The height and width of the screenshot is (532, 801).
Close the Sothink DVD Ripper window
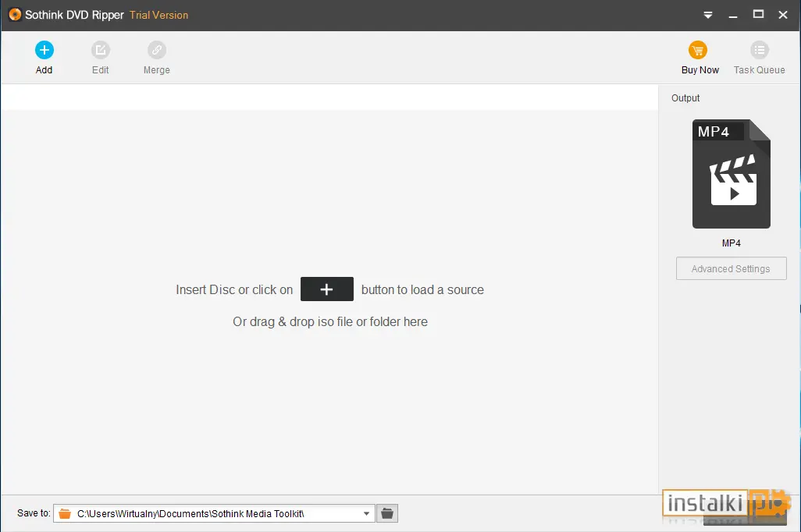point(783,15)
